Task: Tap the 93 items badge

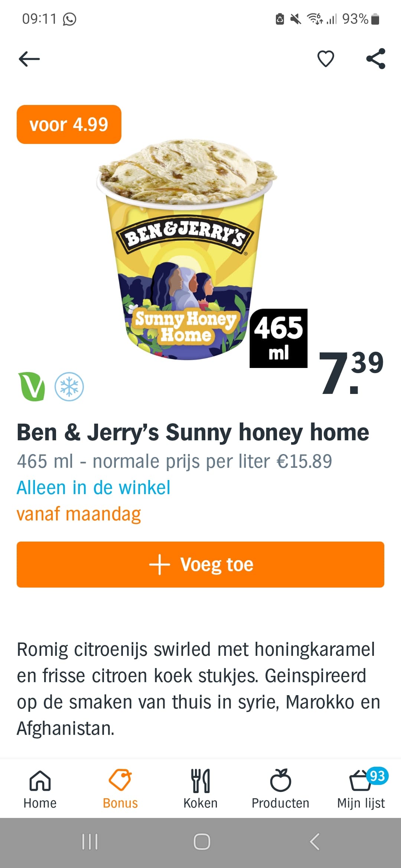Action: coord(377,776)
